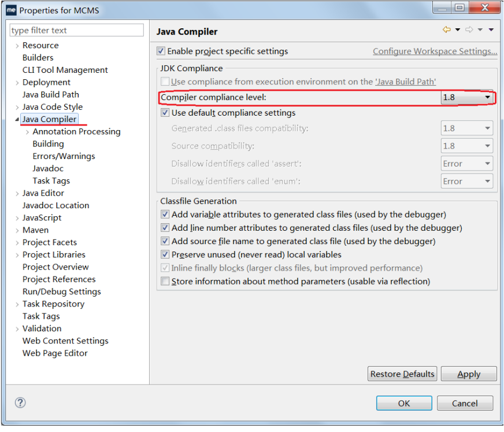Click the Cancel button
The height and width of the screenshot is (432, 504).
click(x=465, y=403)
